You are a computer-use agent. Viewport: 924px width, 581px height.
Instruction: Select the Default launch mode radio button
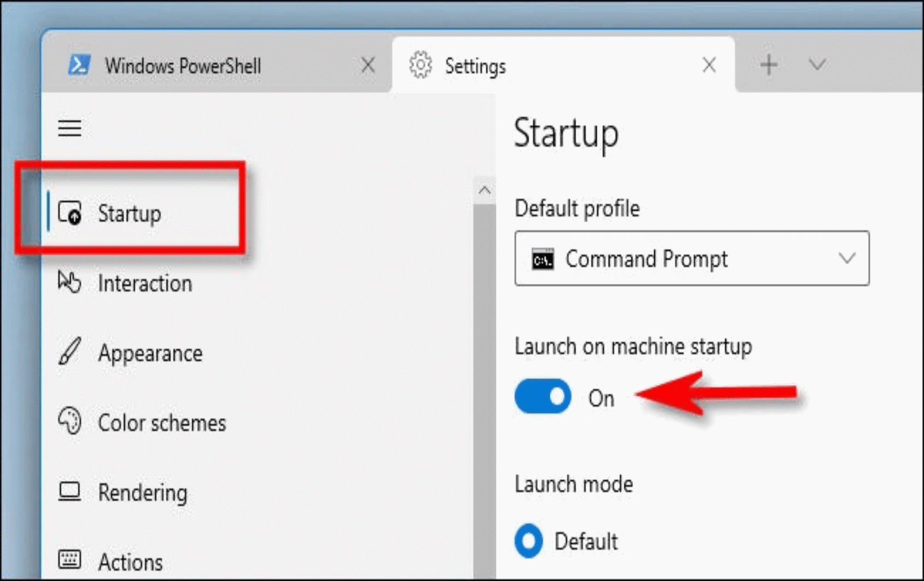[x=528, y=541]
